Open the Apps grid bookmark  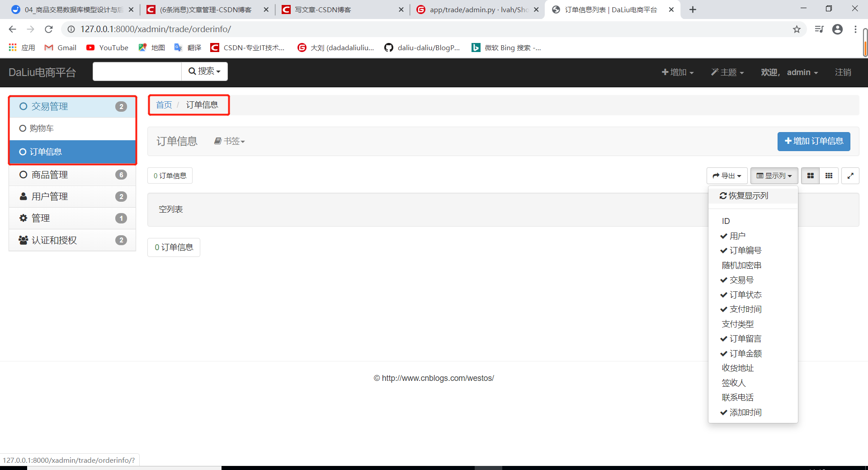[x=21, y=47]
